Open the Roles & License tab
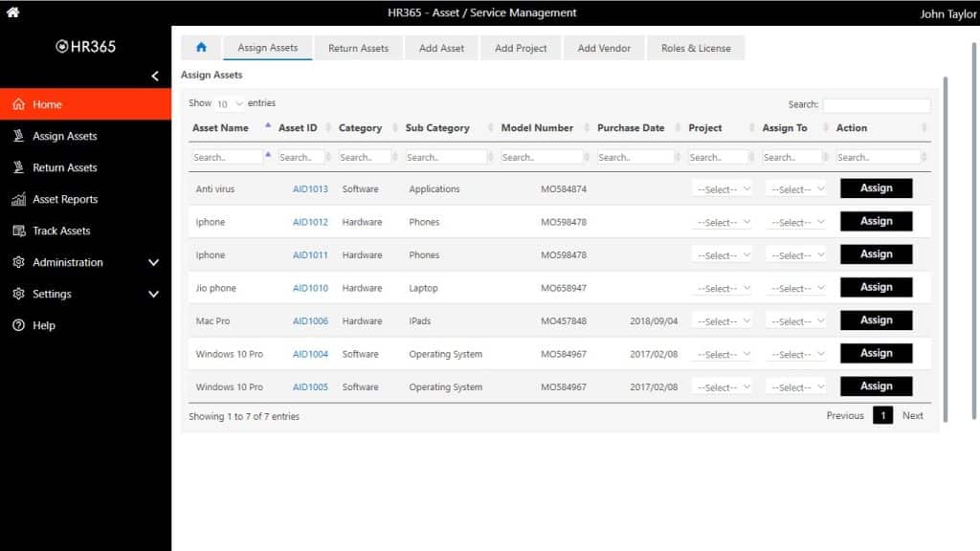The image size is (980, 551). 696,47
